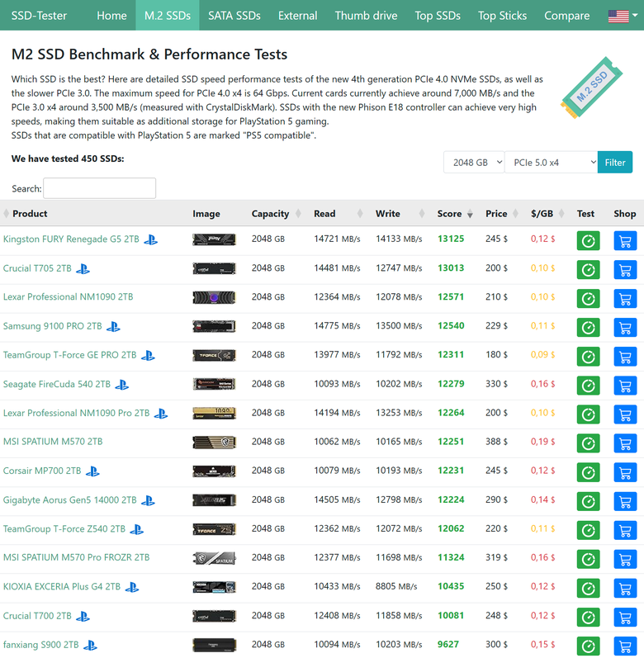Open the PCIe 5.0 x4 interface dropdown
Viewport: 644px width, 658px height.
[x=551, y=163]
